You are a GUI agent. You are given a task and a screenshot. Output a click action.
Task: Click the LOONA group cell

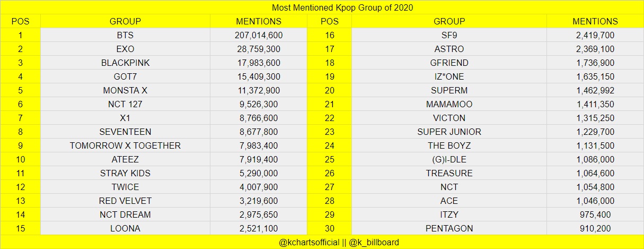pos(125,228)
